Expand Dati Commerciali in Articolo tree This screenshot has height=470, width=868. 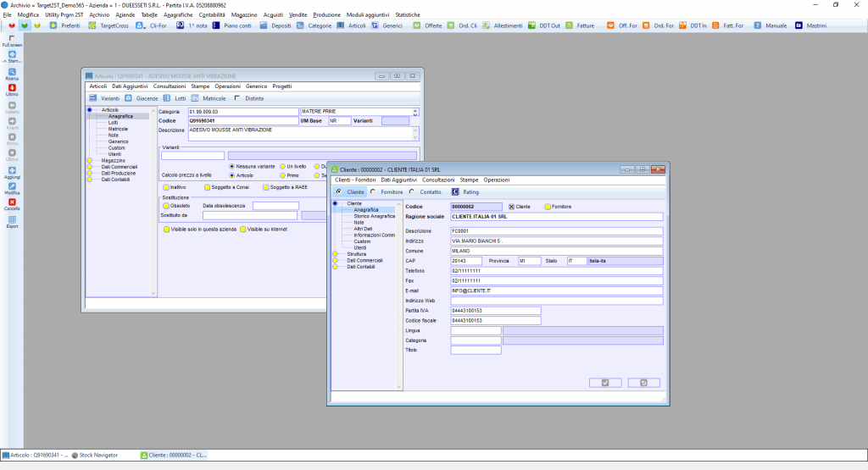[90, 167]
